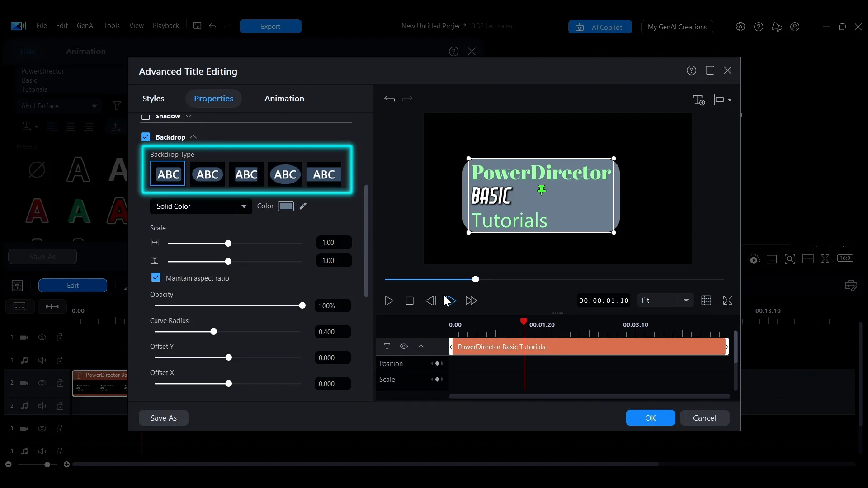Screen dimensions: 868x488
Task: Click the backdrop width scale value field
Action: tap(334, 243)
